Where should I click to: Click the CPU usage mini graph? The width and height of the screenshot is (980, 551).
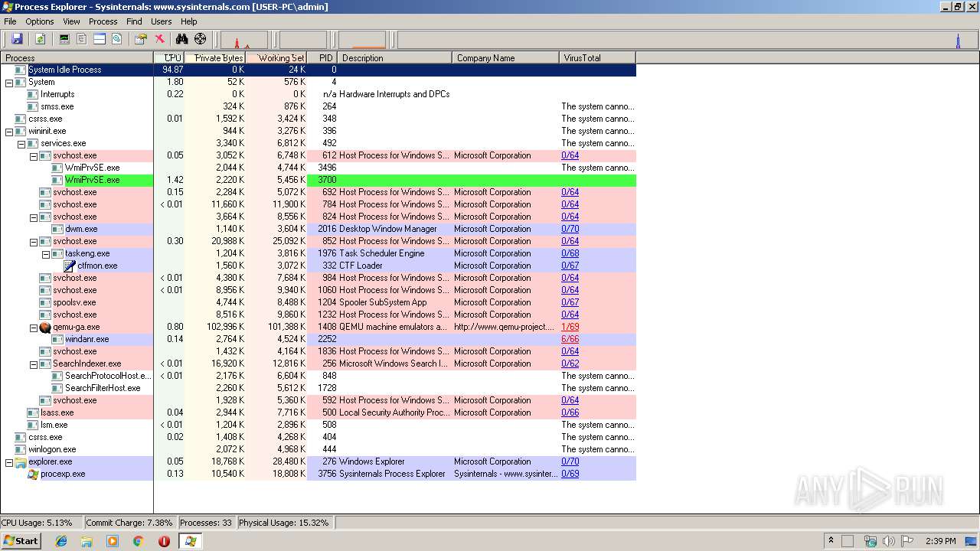pos(244,39)
